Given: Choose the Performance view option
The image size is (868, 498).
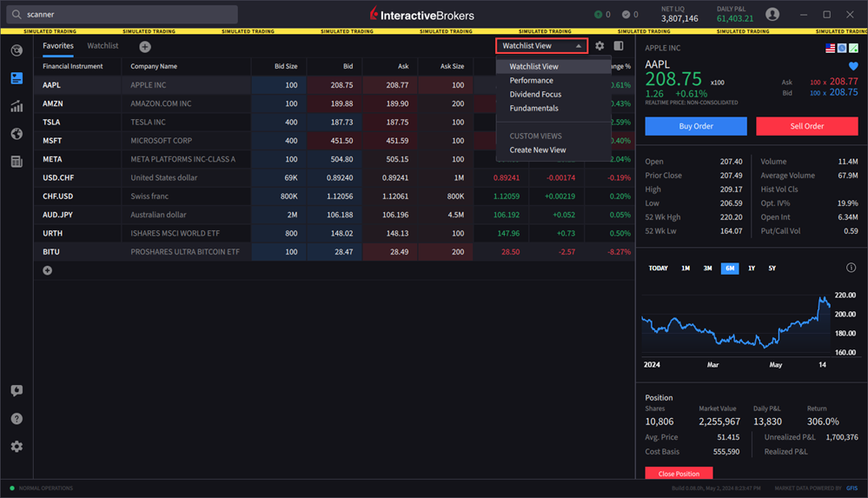Looking at the screenshot, I should 553,80.
